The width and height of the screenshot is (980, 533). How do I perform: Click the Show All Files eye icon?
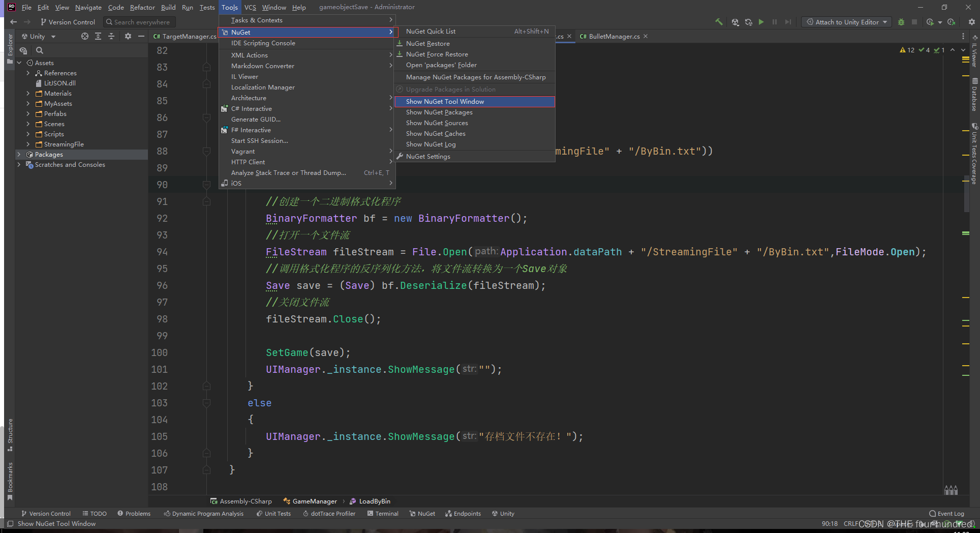tap(23, 50)
